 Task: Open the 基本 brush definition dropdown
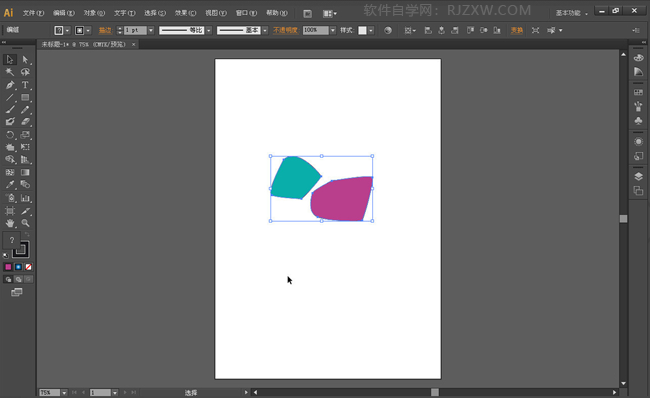(265, 30)
